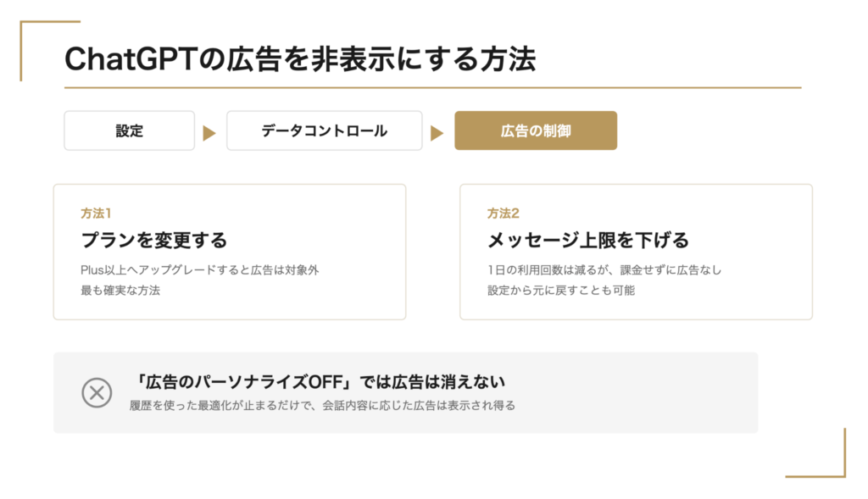
Task: Open the プランを変更する card heading
Action: pos(154,240)
